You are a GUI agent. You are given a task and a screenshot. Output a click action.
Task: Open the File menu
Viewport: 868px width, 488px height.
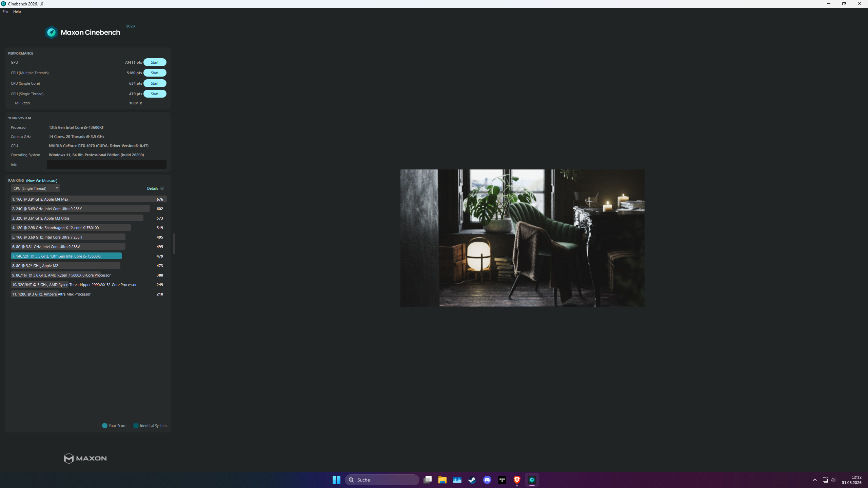pyautogui.click(x=5, y=12)
